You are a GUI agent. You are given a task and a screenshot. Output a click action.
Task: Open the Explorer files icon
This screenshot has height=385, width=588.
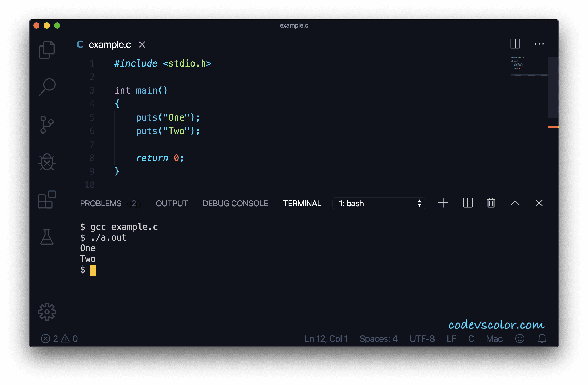[47, 50]
